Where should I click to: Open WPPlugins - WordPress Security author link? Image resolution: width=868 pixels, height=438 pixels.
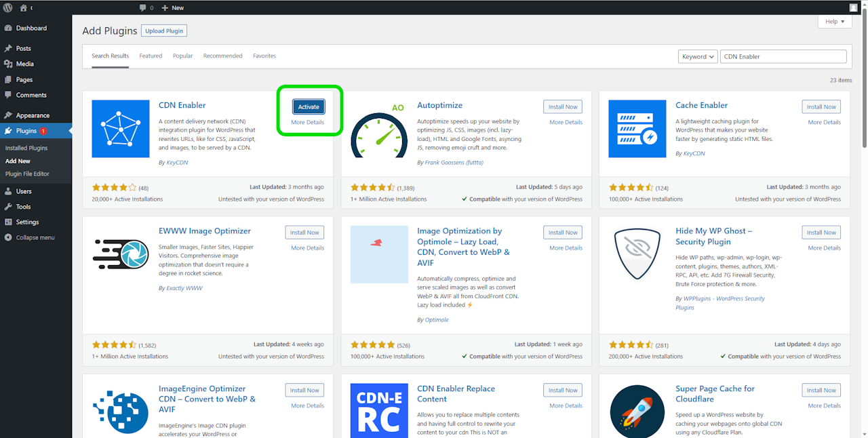[x=720, y=303]
